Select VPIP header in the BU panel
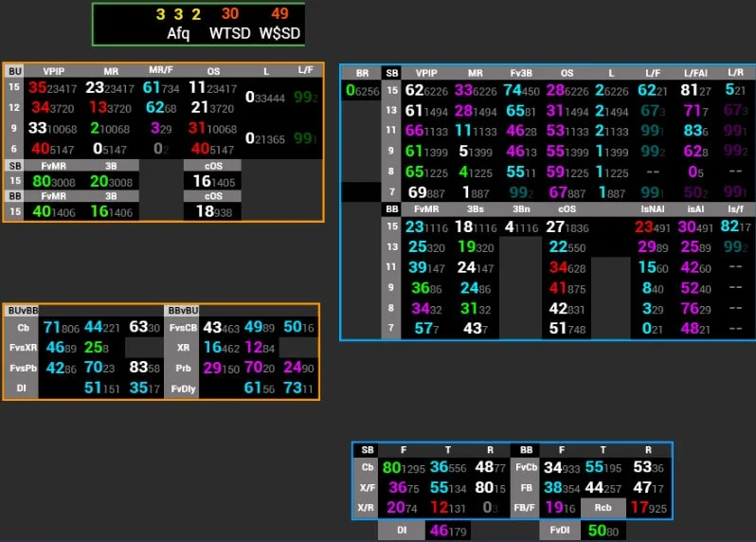The height and width of the screenshot is (542, 756). 54,71
